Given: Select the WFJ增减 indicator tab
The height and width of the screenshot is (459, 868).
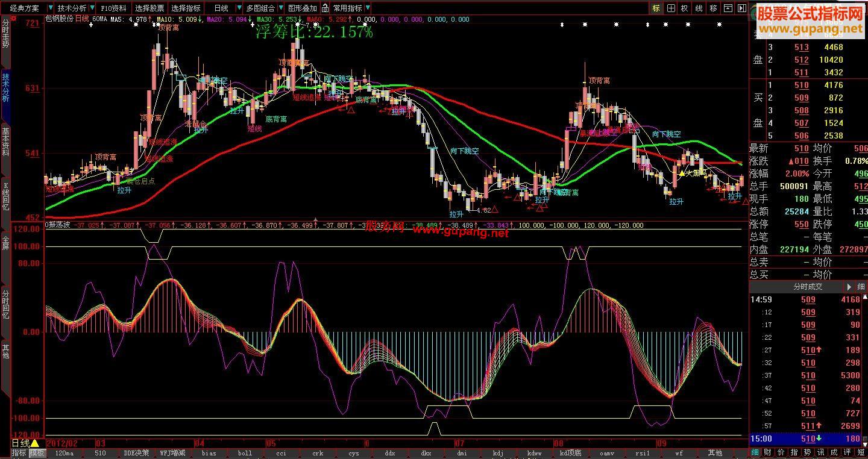Looking at the screenshot, I should tap(172, 453).
